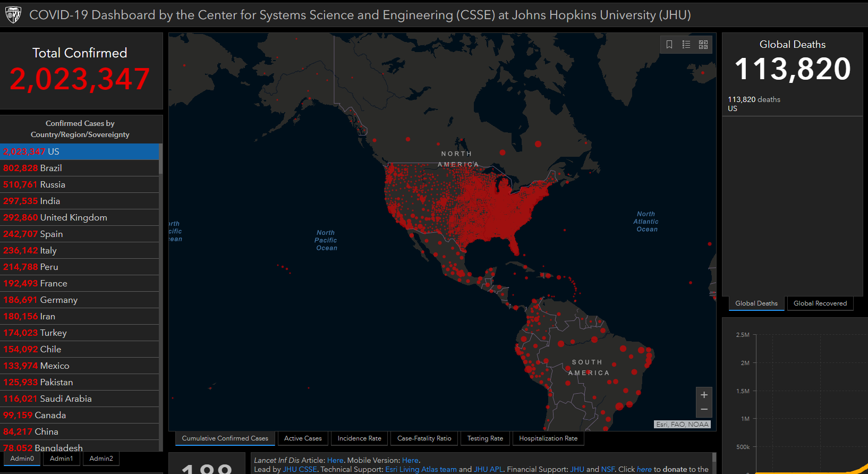Open the NSF link
The image size is (868, 474).
608,469
